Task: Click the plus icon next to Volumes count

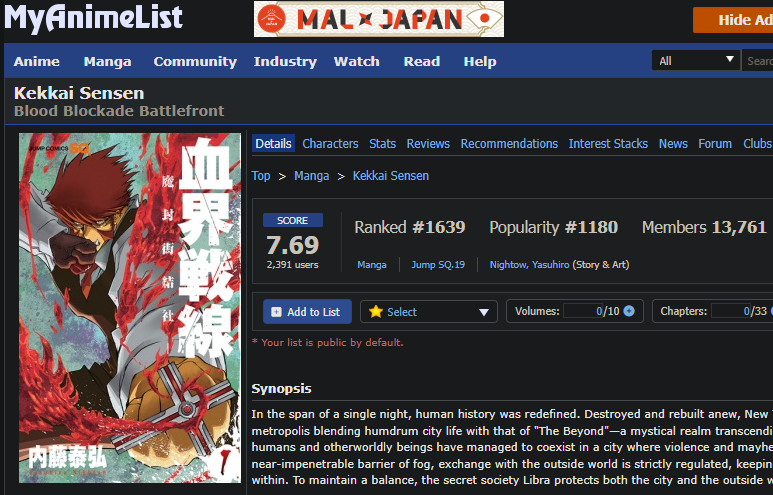Action: point(629,311)
